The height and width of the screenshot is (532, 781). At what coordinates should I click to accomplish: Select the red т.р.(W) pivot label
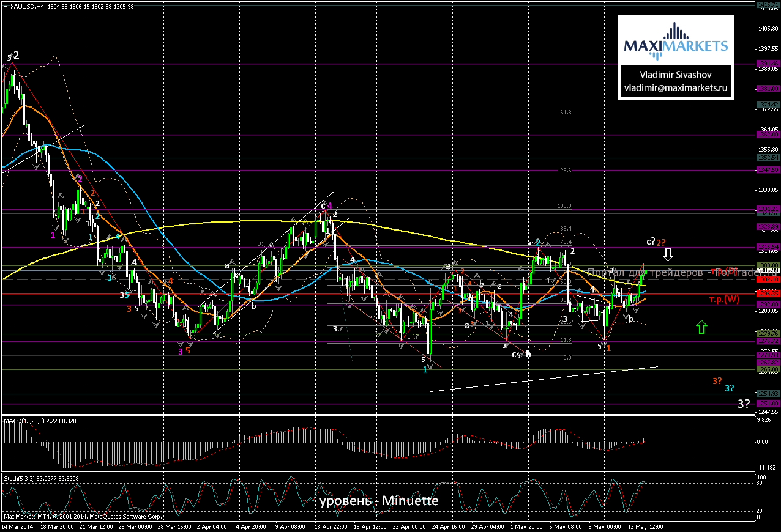[723, 299]
